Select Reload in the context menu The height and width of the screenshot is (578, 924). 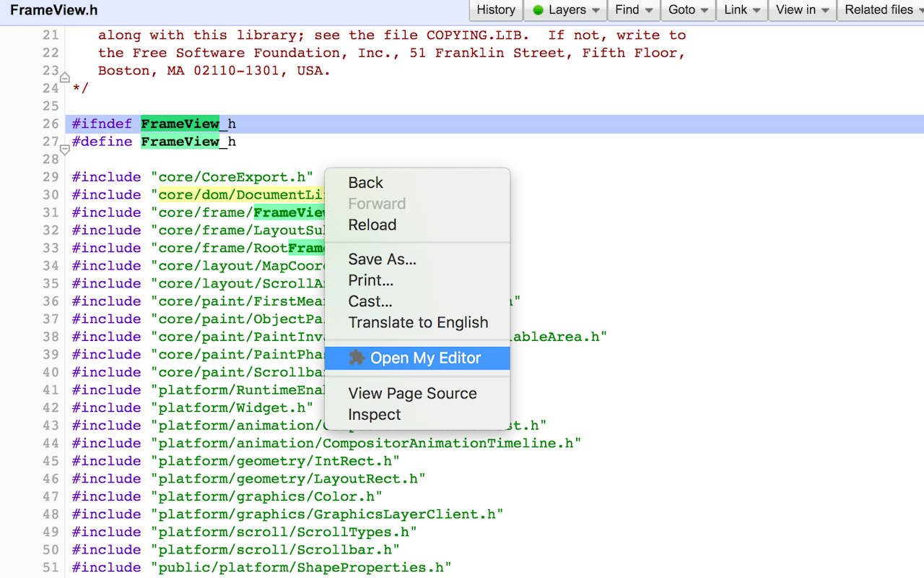pyautogui.click(x=372, y=225)
